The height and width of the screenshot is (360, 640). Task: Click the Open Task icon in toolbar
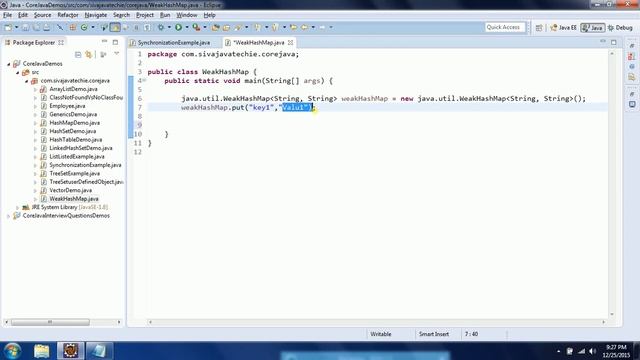coord(226,27)
